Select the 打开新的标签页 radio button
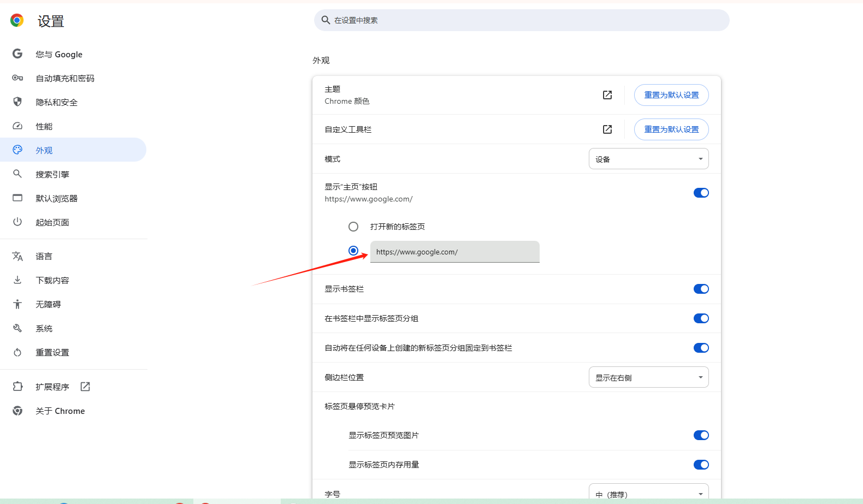 pyautogui.click(x=353, y=227)
